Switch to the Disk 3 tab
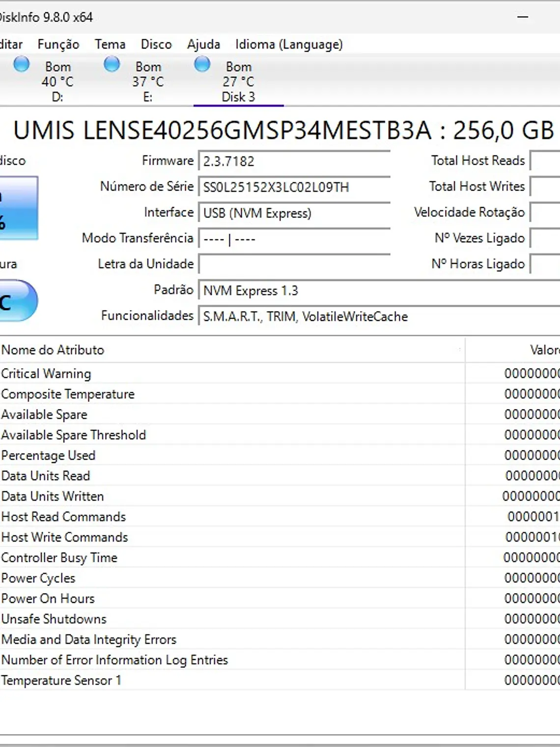The image size is (560, 747). tap(238, 97)
